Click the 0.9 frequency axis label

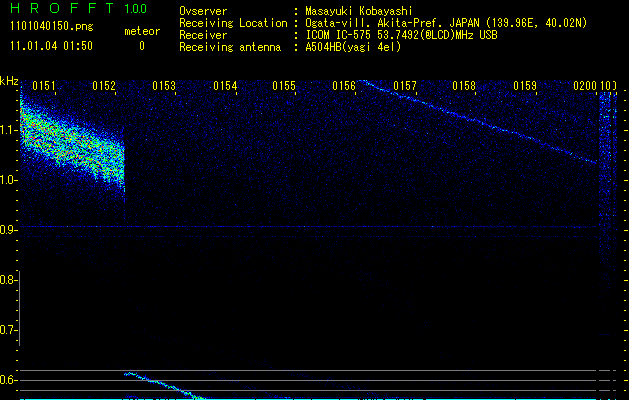click(x=8, y=230)
